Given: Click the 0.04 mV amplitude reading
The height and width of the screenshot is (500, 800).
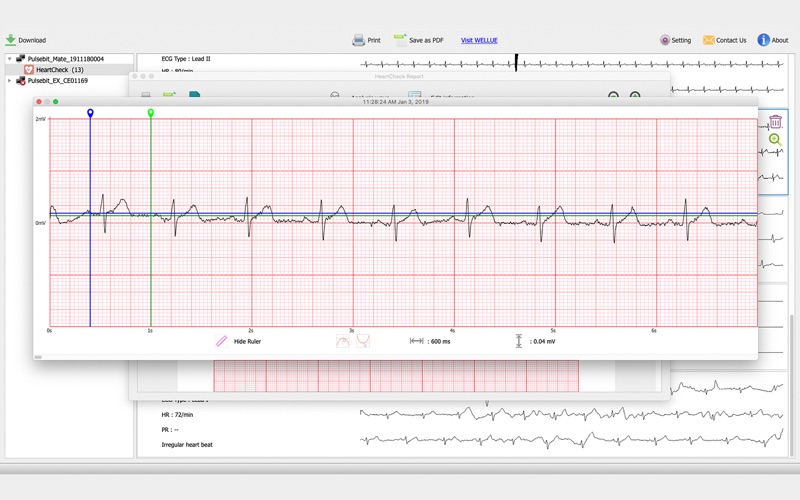Looking at the screenshot, I should pos(544,341).
